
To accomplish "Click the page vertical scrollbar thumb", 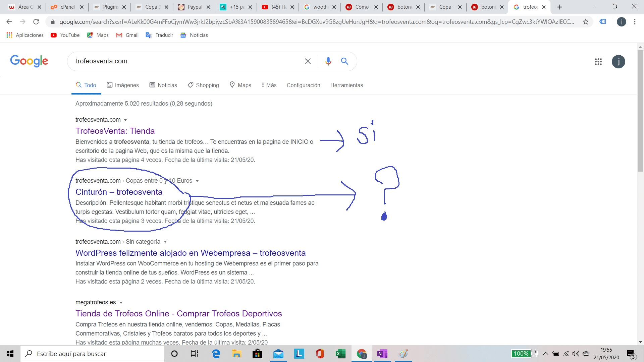I will pyautogui.click(x=640, y=111).
